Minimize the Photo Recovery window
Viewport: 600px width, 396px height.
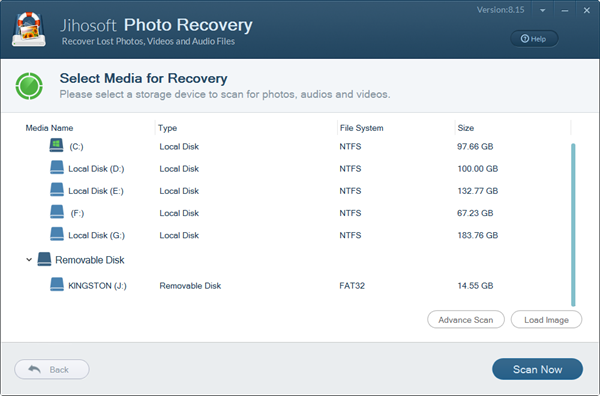coord(564,11)
